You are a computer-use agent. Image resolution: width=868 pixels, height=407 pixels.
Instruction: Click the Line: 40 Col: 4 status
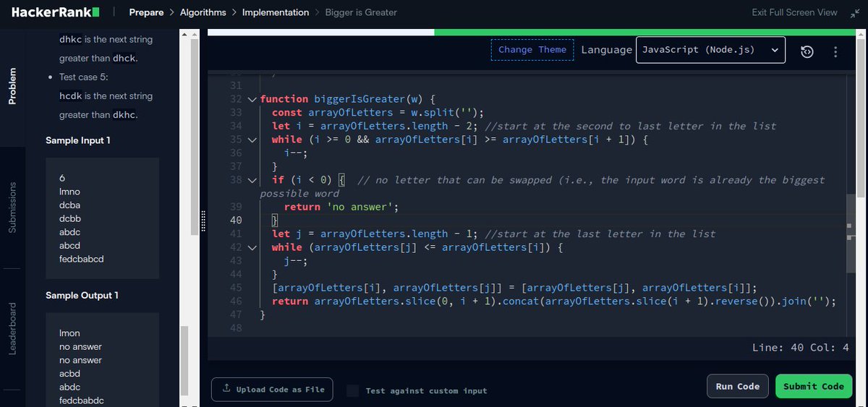(801, 348)
